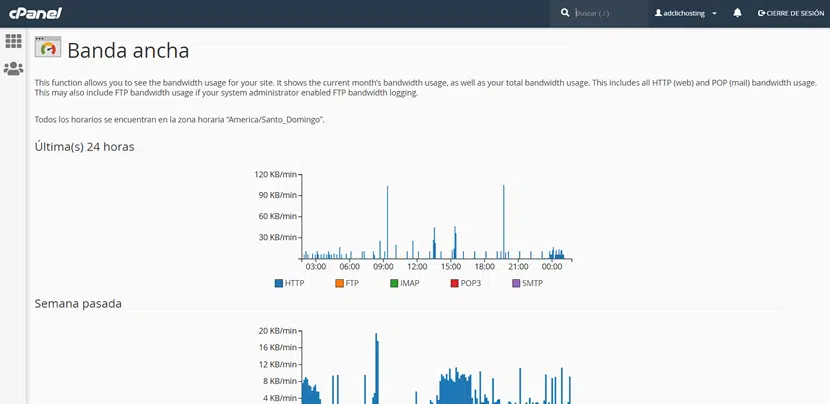Click the notifications bell icon
The width and height of the screenshot is (830, 404).
click(737, 13)
